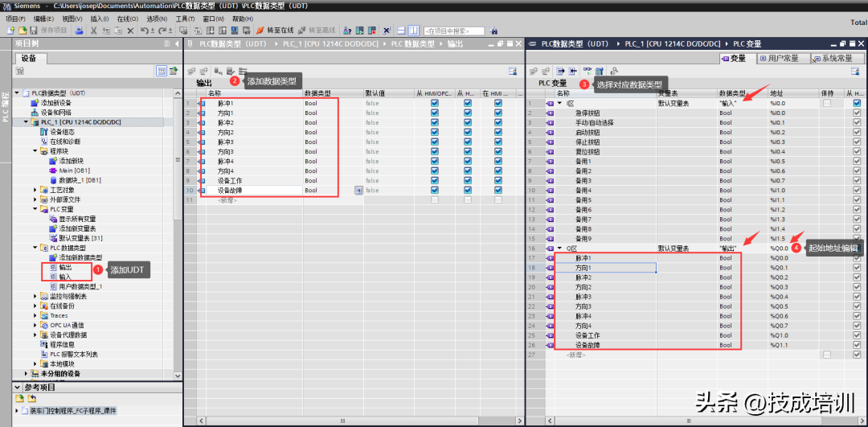Select 默认变量表 [31] in the project tree
This screenshot has width=868, height=427.
[x=80, y=238]
